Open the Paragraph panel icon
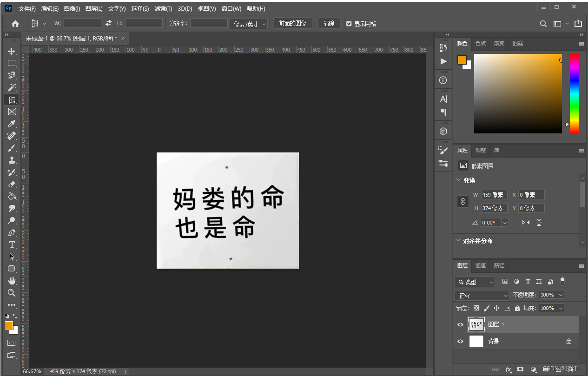 [x=443, y=112]
